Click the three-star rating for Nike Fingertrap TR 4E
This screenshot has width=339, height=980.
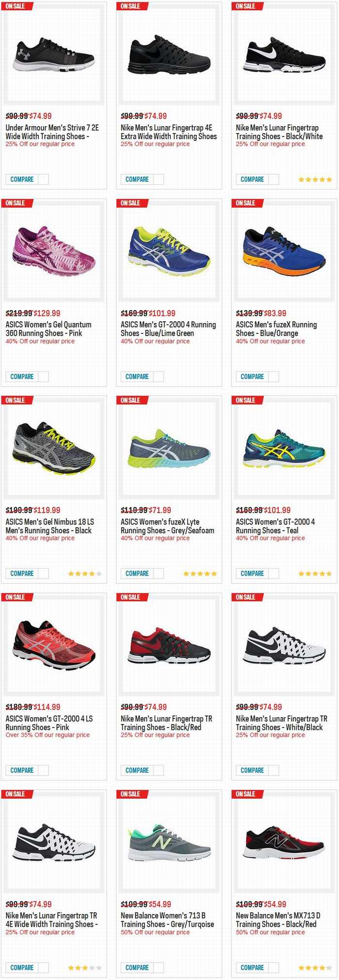(85, 968)
